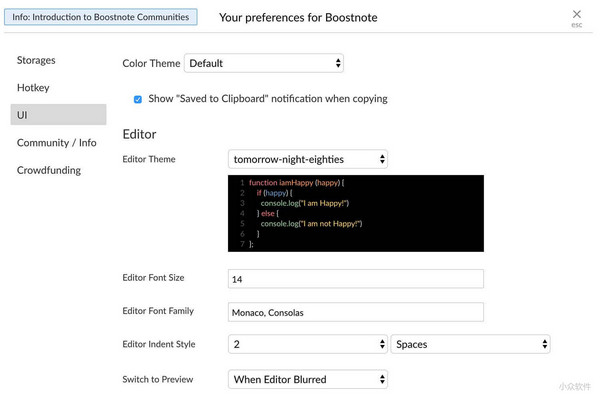The image size is (600, 400).
Task: Click the "} else {" code line
Action: 268,213
